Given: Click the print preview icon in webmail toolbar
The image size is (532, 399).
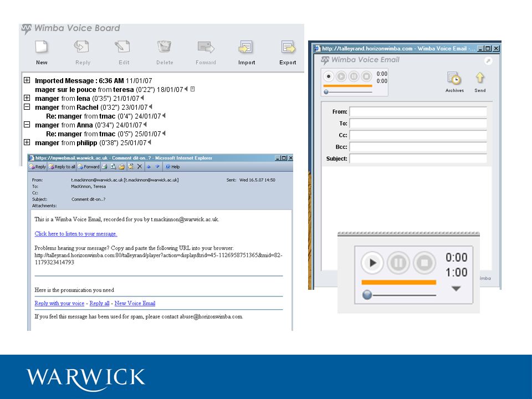Looking at the screenshot, I should pyautogui.click(x=113, y=167).
